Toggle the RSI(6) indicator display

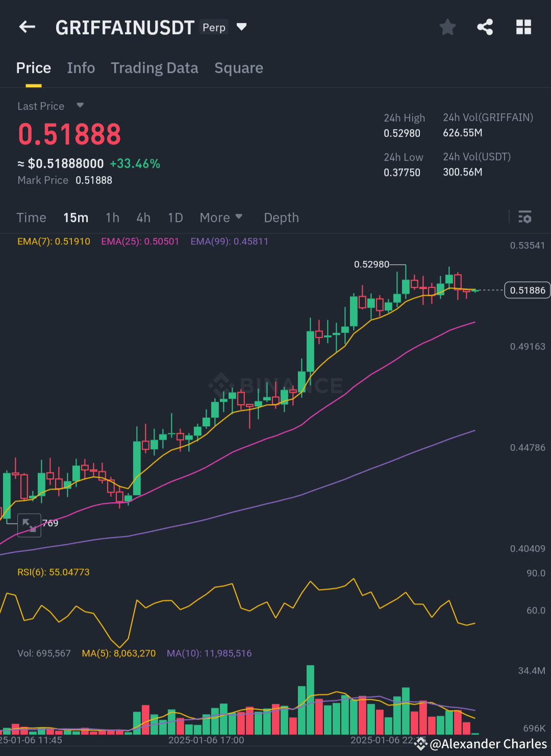(53, 572)
